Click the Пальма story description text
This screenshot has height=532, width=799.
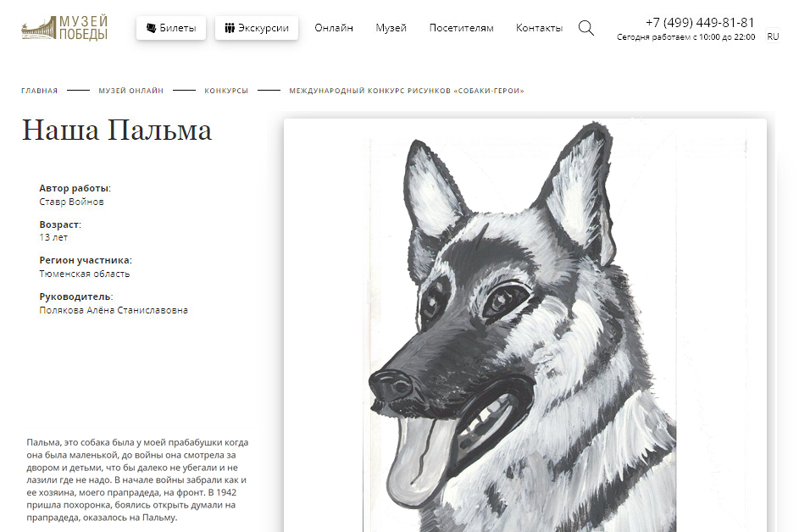point(137,480)
